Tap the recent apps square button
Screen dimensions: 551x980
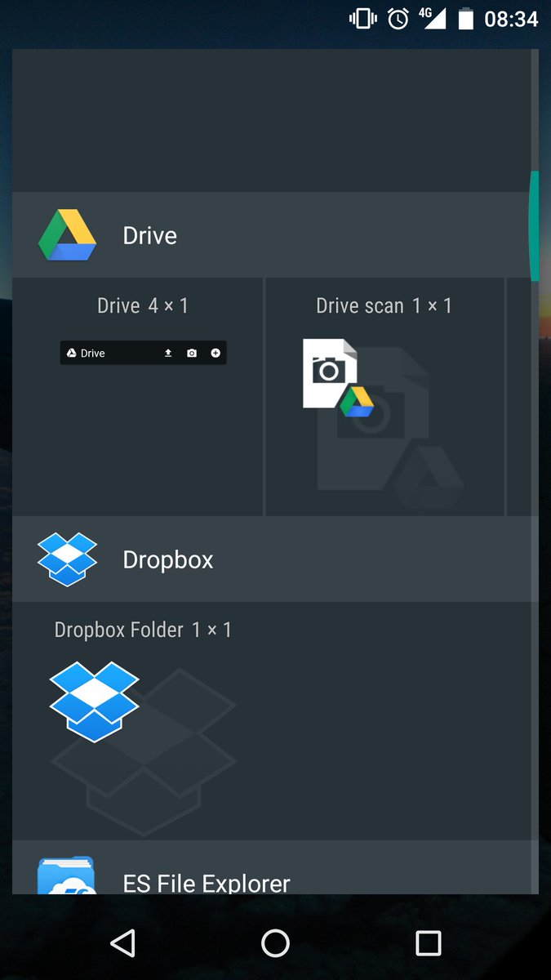[429, 943]
